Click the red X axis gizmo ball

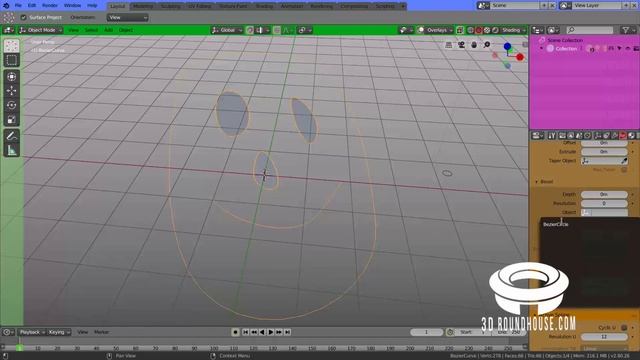(520, 57)
